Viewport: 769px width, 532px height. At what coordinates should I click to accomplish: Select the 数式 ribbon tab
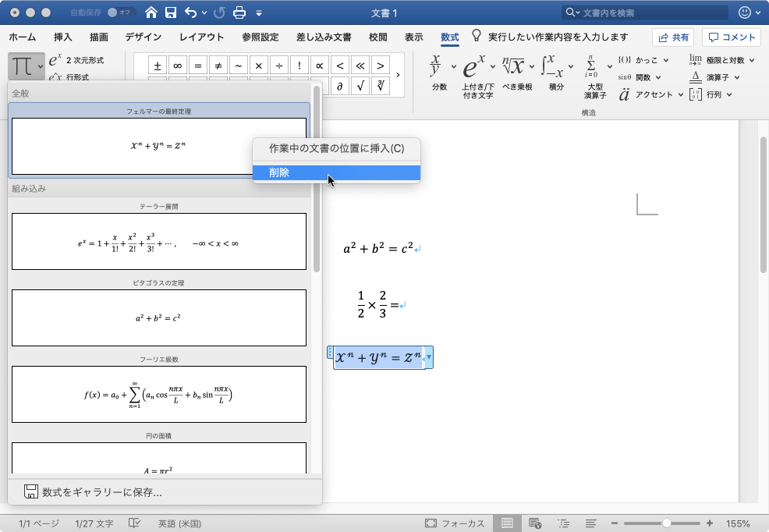[x=450, y=37]
